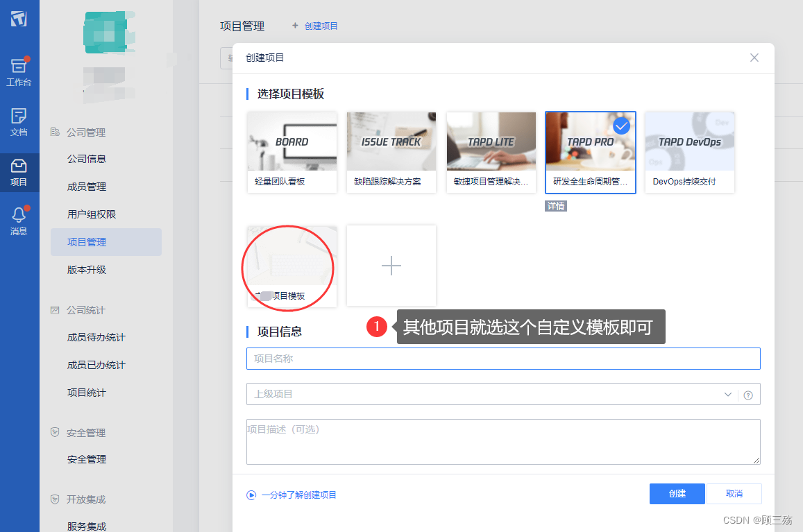Click the 安全管理 shield icon
The height and width of the screenshot is (532, 803).
tap(55, 432)
